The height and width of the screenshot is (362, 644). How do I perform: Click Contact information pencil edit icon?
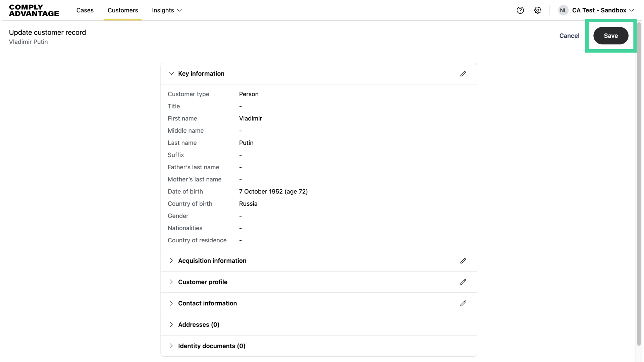[x=463, y=303]
